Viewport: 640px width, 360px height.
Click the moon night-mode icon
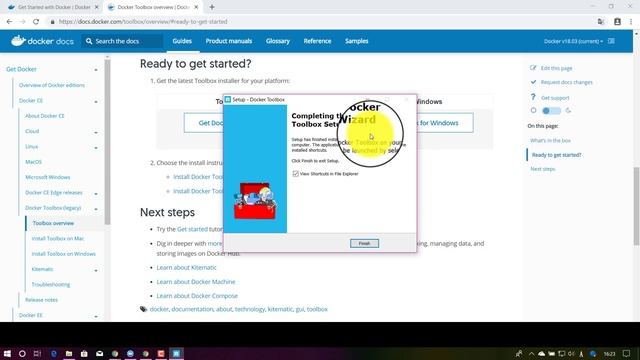pos(568,111)
